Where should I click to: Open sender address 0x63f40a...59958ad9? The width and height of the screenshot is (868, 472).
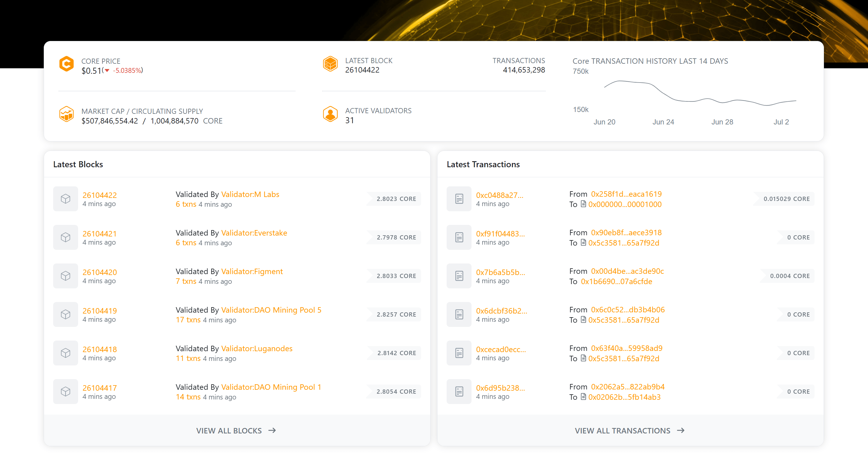626,348
